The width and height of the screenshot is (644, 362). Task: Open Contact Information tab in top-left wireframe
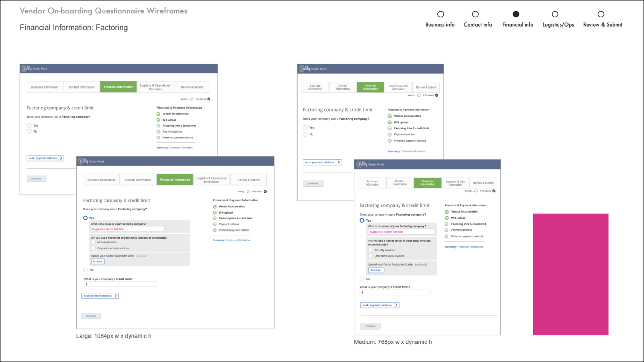[x=81, y=87]
